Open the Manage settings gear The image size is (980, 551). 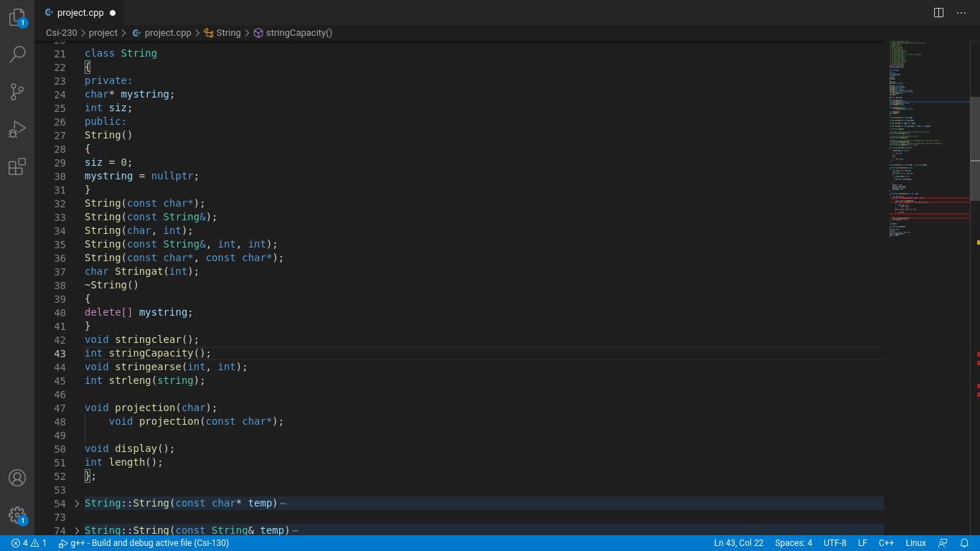coord(17,515)
